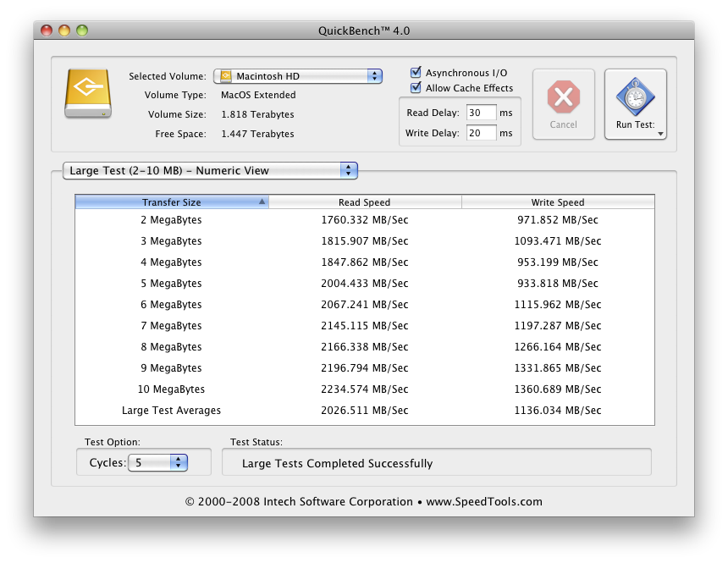
Task: Sort by the Read Speed column header
Action: 365,202
